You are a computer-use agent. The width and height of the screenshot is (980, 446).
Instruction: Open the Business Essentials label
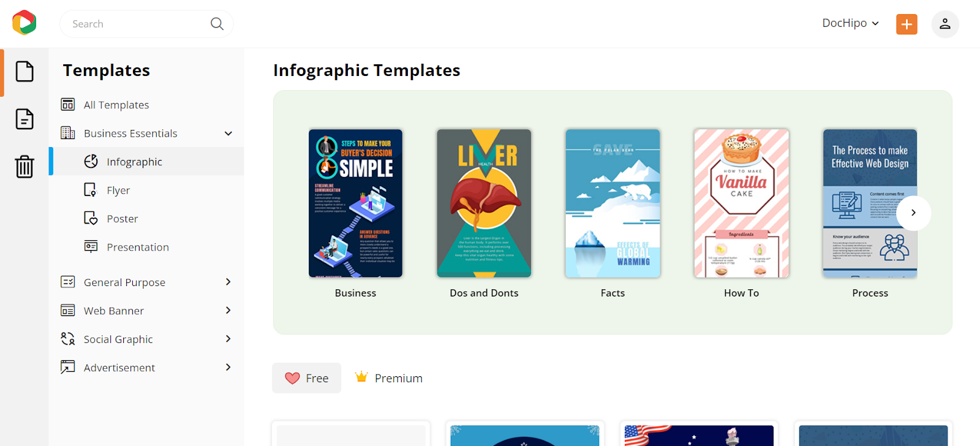click(130, 134)
